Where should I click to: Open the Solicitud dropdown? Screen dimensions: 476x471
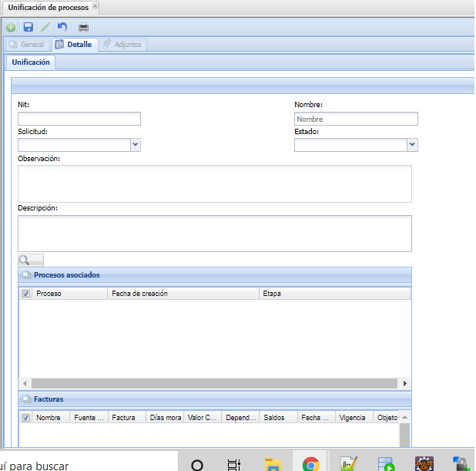(136, 144)
